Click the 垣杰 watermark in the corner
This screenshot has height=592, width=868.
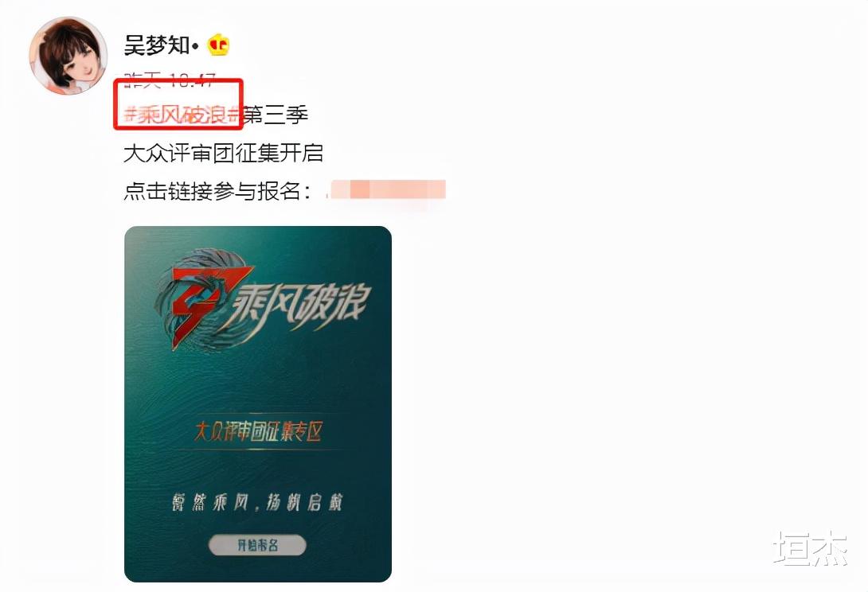coord(811,548)
